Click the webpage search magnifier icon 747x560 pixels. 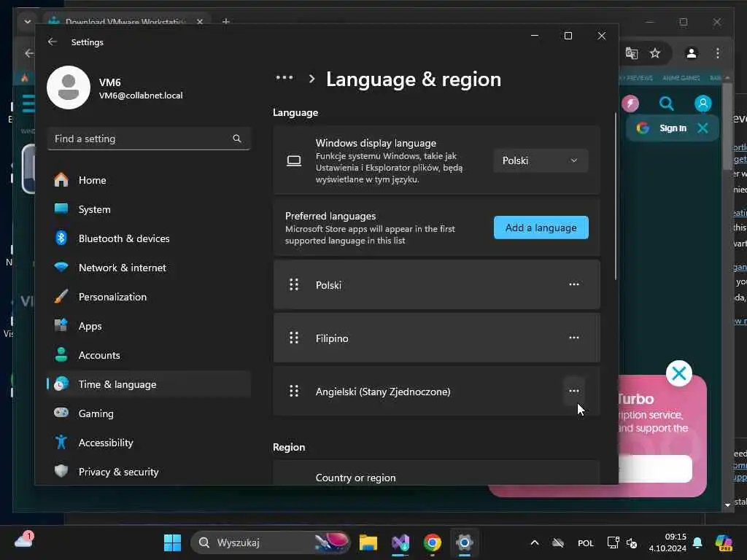[x=667, y=104]
